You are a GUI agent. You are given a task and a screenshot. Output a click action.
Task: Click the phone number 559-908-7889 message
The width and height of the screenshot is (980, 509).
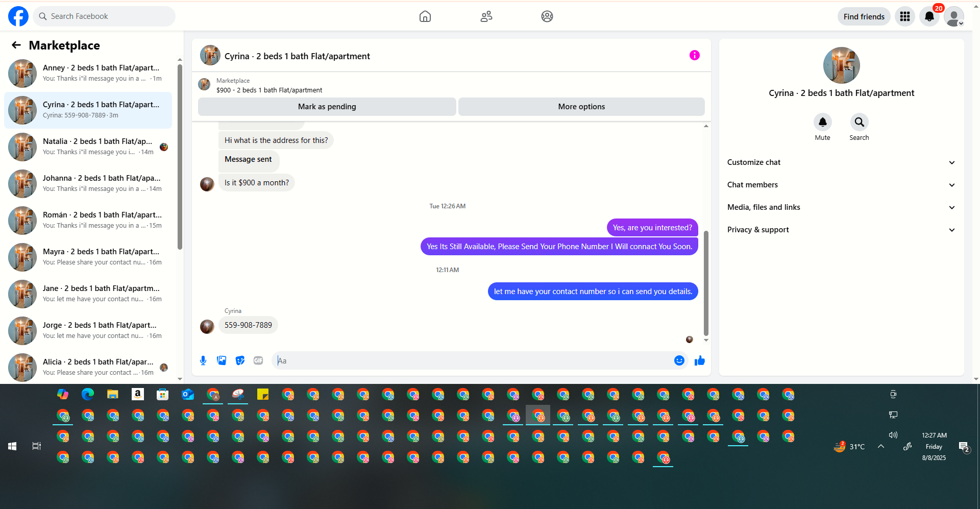[x=248, y=325]
